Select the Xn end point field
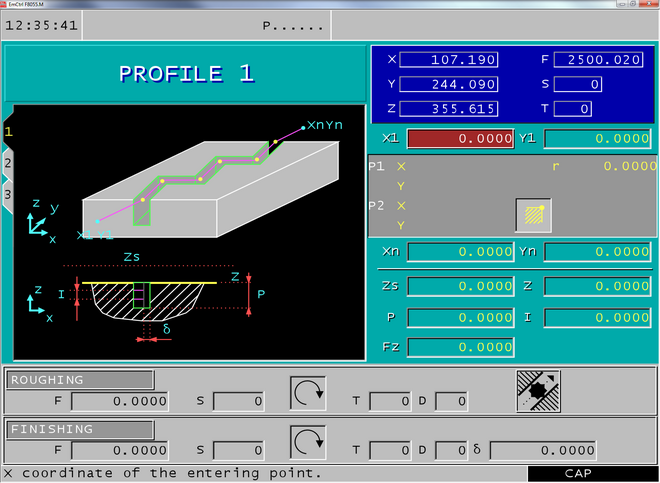The width and height of the screenshot is (660, 483). (461, 252)
